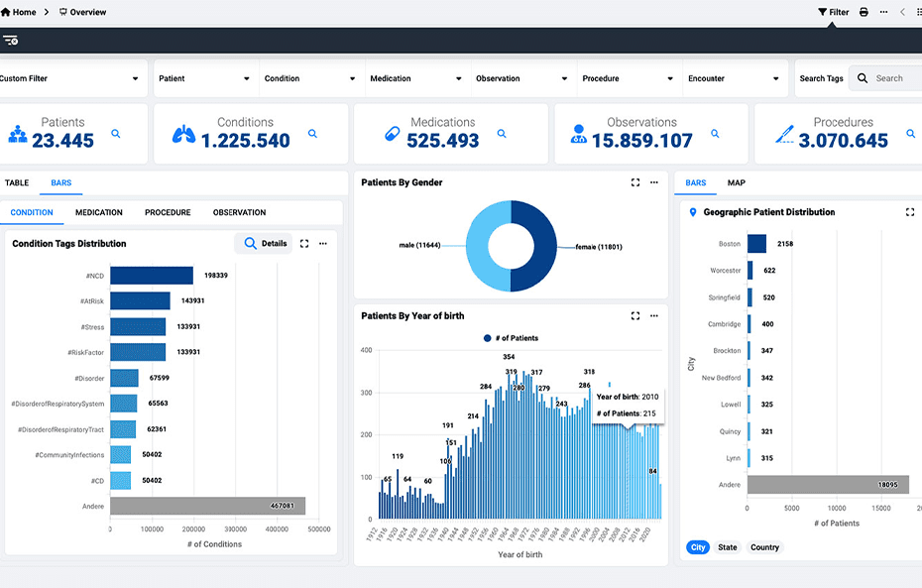Screen dimensions: 922x588
Task: Click the Search Tags input field
Action: coord(892,78)
